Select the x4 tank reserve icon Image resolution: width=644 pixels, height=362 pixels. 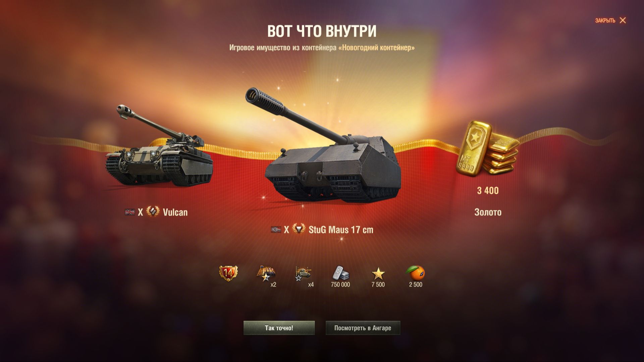click(303, 273)
